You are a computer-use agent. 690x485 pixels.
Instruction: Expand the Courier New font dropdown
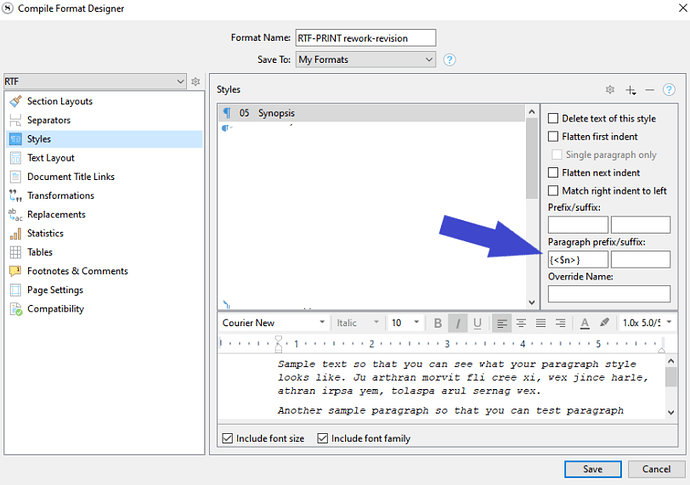[273, 323]
